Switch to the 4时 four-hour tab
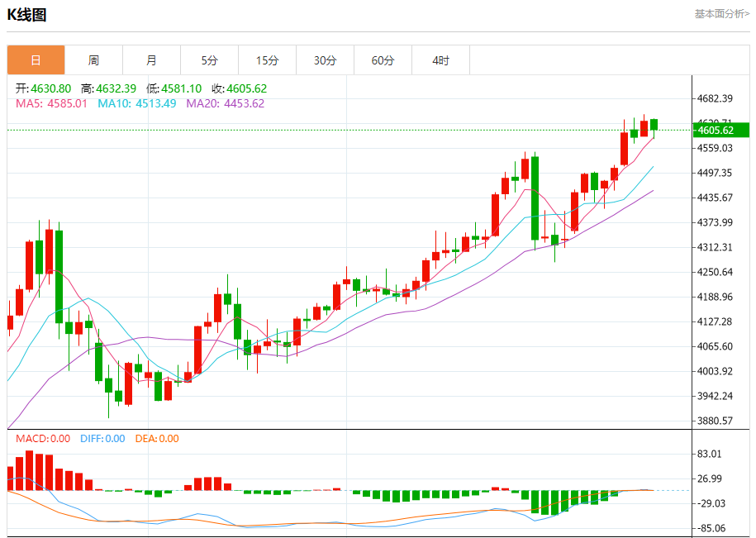Screen dimensions: 756x538 [x=440, y=60]
